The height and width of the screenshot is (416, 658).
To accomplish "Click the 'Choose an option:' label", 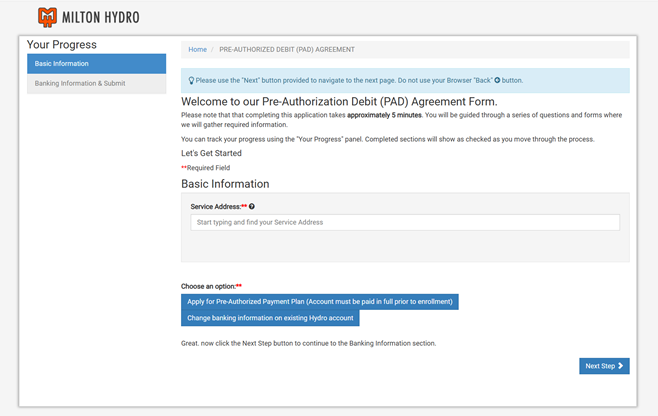I will tap(212, 286).
